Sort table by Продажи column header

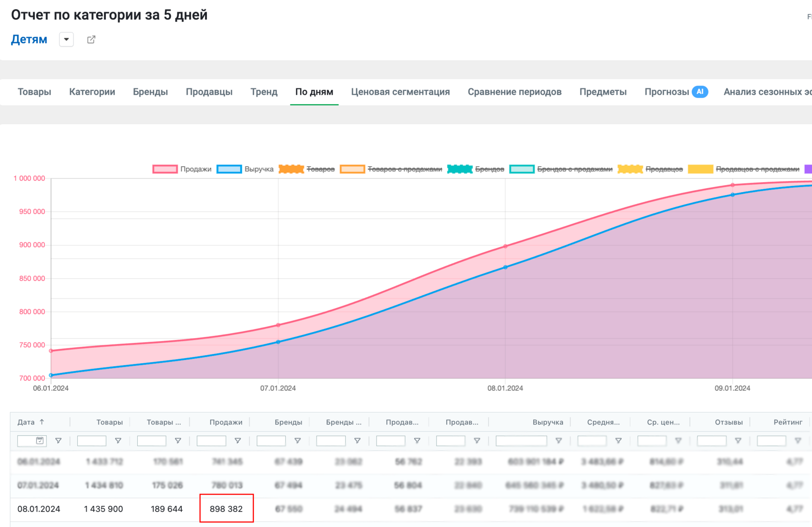click(x=226, y=422)
